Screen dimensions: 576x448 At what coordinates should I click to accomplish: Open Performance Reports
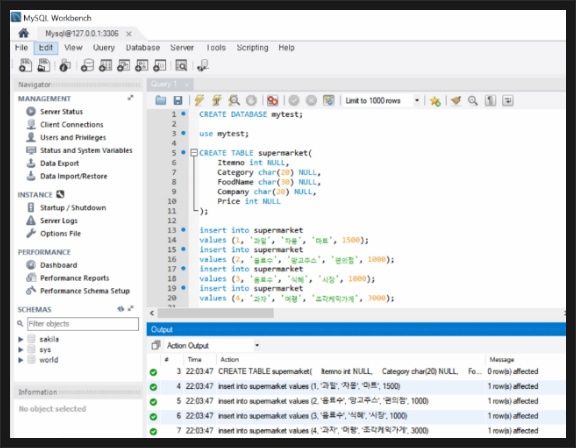(74, 278)
